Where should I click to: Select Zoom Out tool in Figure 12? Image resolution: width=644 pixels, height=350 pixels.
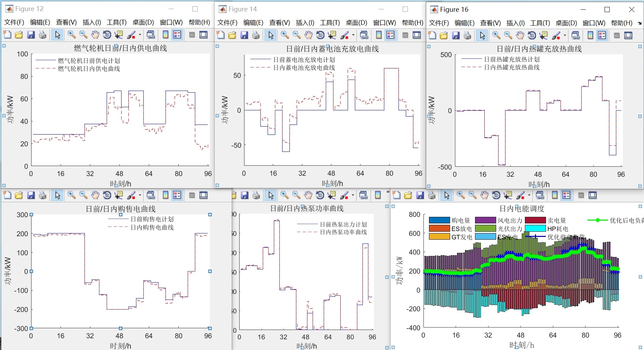tap(83, 35)
